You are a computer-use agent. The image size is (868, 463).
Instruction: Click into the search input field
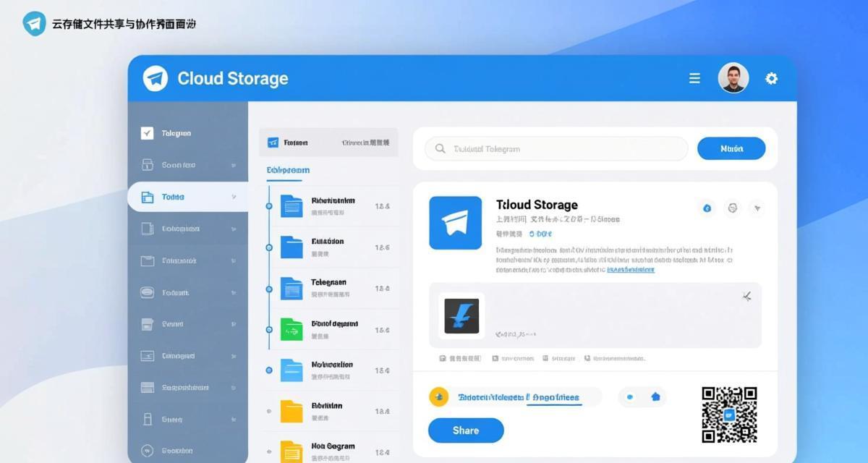tap(557, 148)
